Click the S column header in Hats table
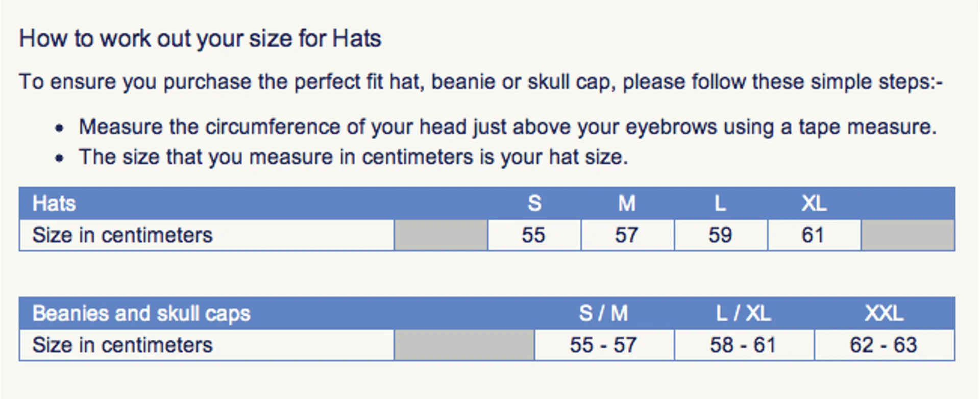This screenshot has width=980, height=399. [x=534, y=204]
